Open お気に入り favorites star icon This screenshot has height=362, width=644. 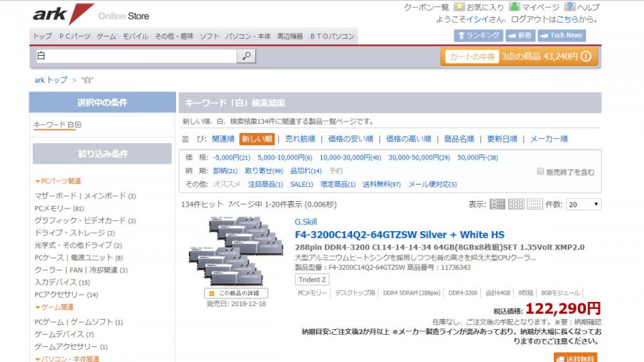(x=459, y=6)
